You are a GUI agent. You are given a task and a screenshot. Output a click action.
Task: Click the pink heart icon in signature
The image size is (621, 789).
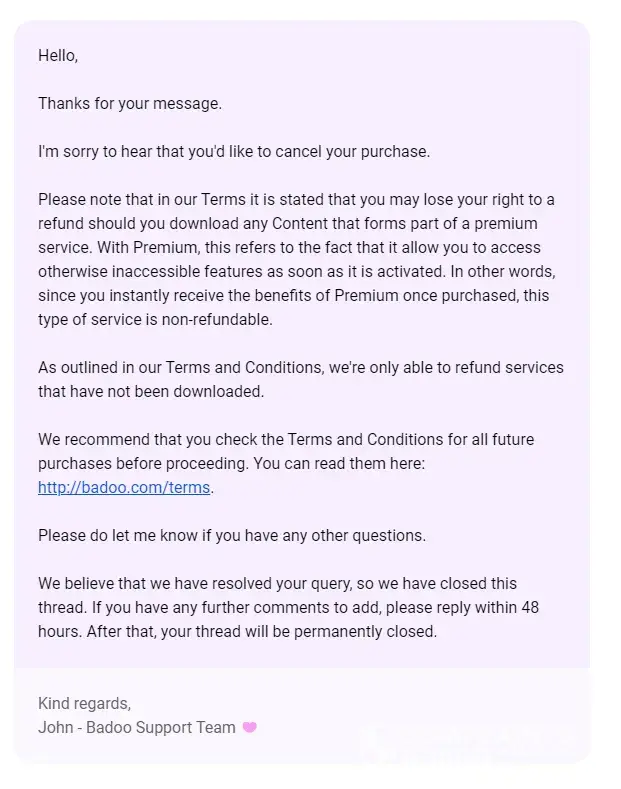click(250, 728)
